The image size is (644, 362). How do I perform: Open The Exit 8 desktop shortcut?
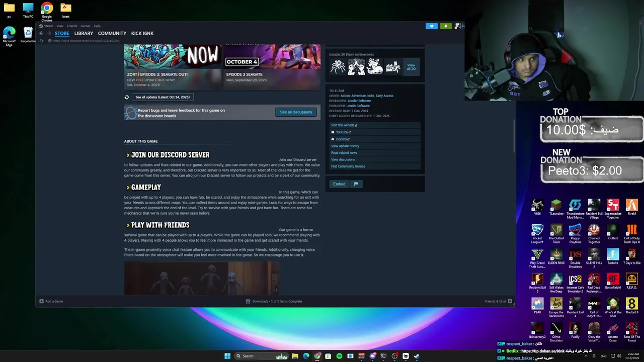click(631, 306)
